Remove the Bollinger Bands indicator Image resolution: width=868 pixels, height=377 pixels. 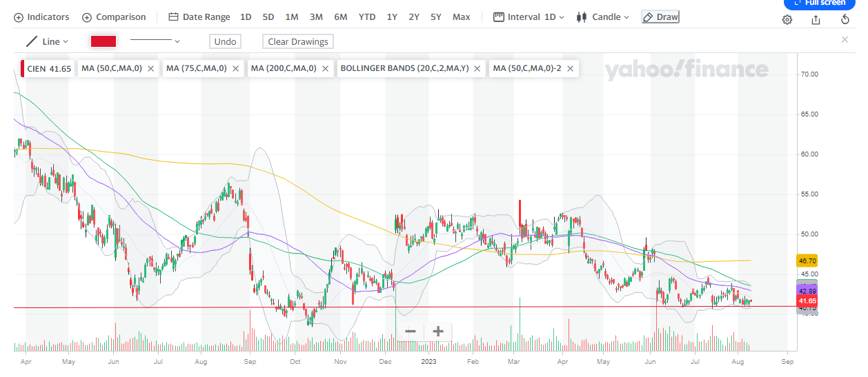click(477, 69)
